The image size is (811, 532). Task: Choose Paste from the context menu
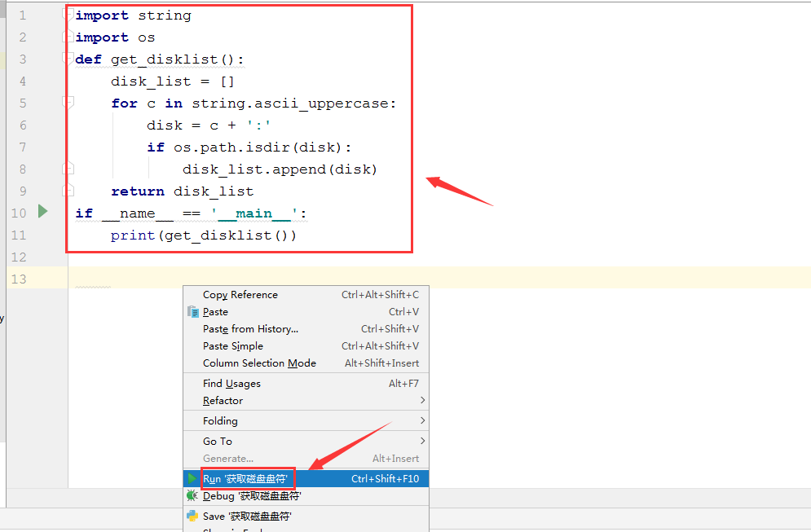306,312
